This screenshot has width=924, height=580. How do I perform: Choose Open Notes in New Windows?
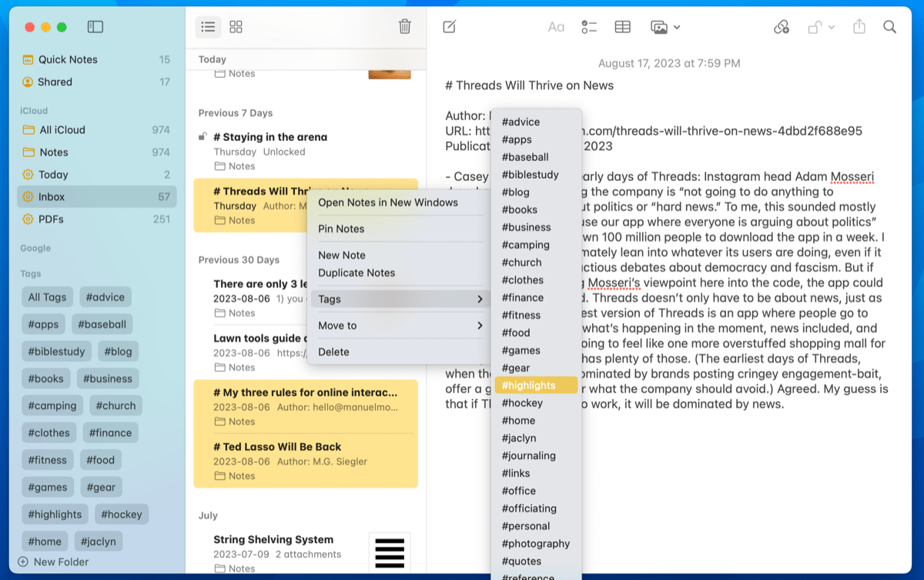point(388,203)
